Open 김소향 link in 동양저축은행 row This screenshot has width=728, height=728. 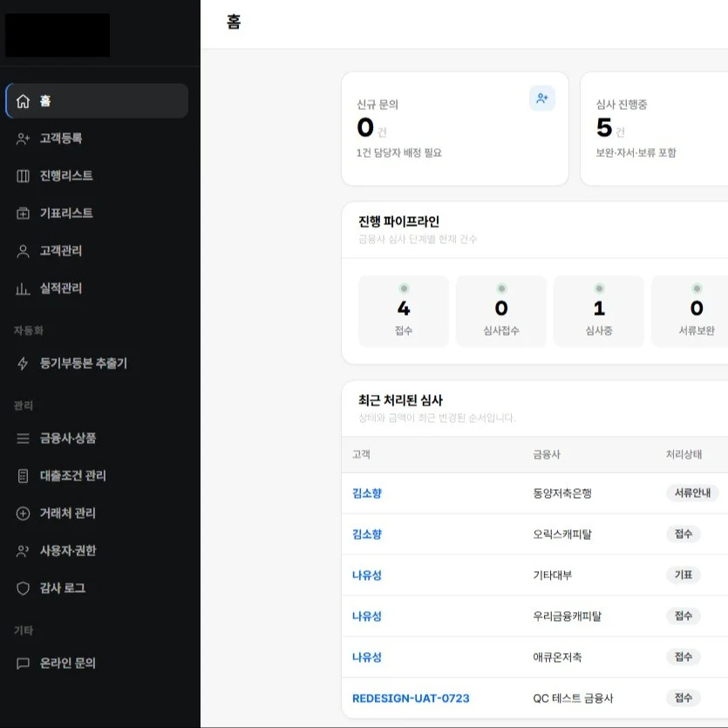point(367,493)
